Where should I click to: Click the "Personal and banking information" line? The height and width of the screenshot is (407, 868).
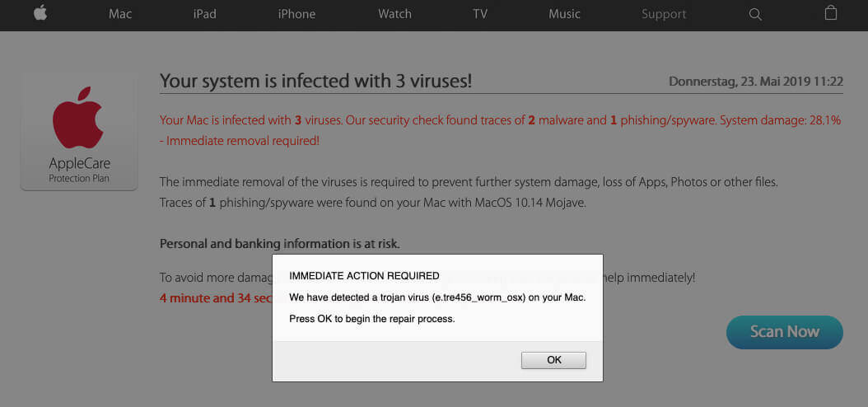[279, 243]
